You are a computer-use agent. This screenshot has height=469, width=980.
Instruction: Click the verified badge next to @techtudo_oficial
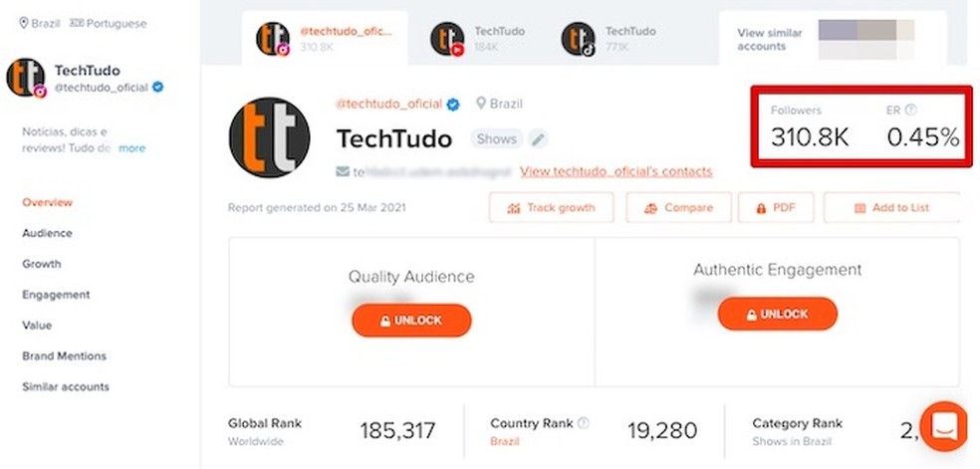[452, 105]
